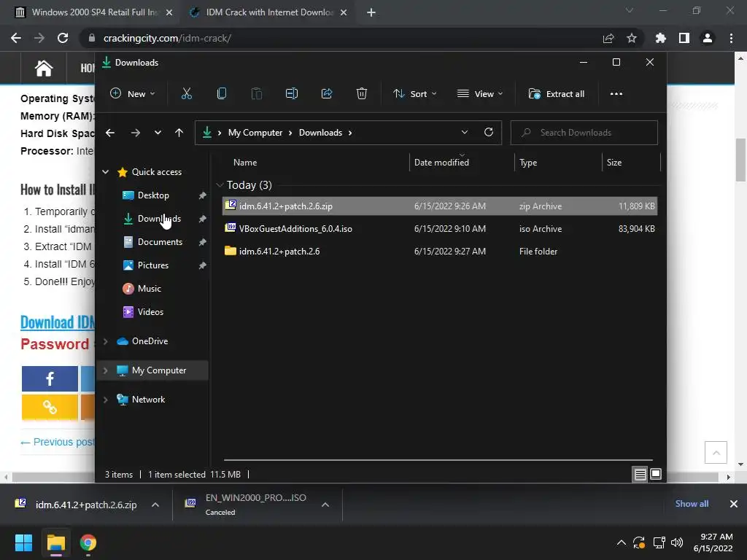Open Music in the sidebar
The image size is (747, 560).
click(x=149, y=289)
